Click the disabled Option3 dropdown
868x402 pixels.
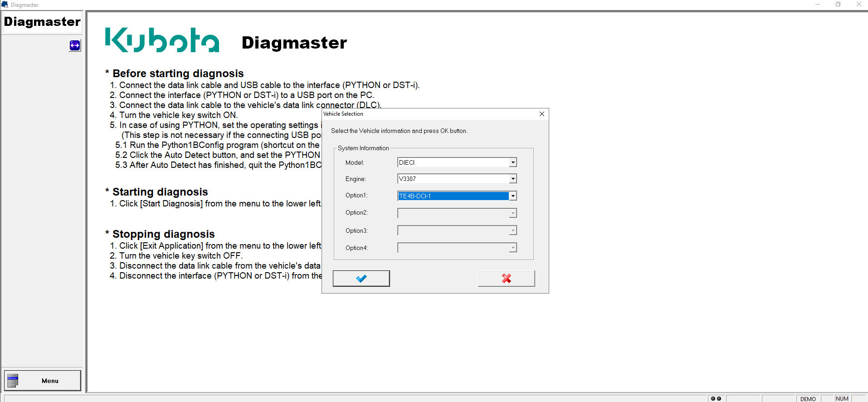pyautogui.click(x=457, y=230)
